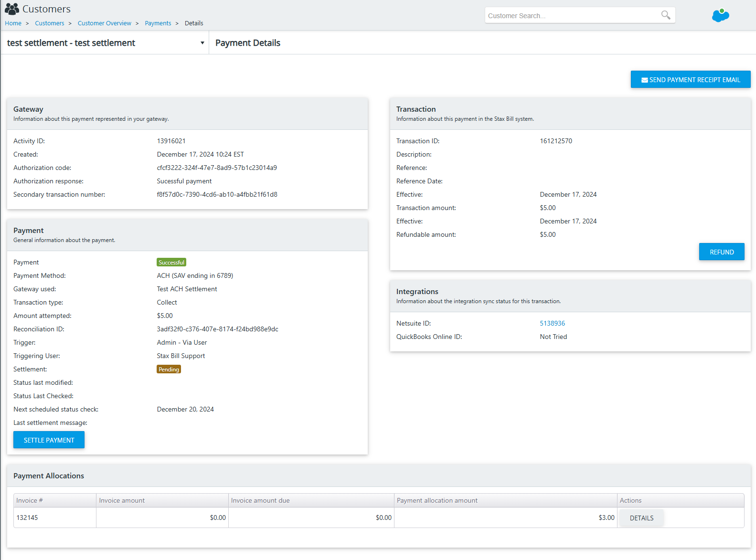756x560 pixels.
Task: Click the Settle Payment button
Action: tap(49, 440)
